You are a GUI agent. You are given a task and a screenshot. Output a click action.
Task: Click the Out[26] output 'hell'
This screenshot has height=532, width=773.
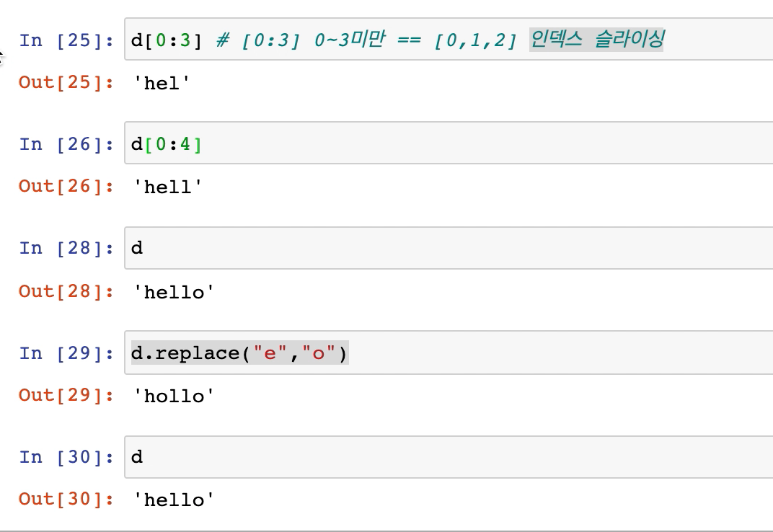tap(167, 187)
